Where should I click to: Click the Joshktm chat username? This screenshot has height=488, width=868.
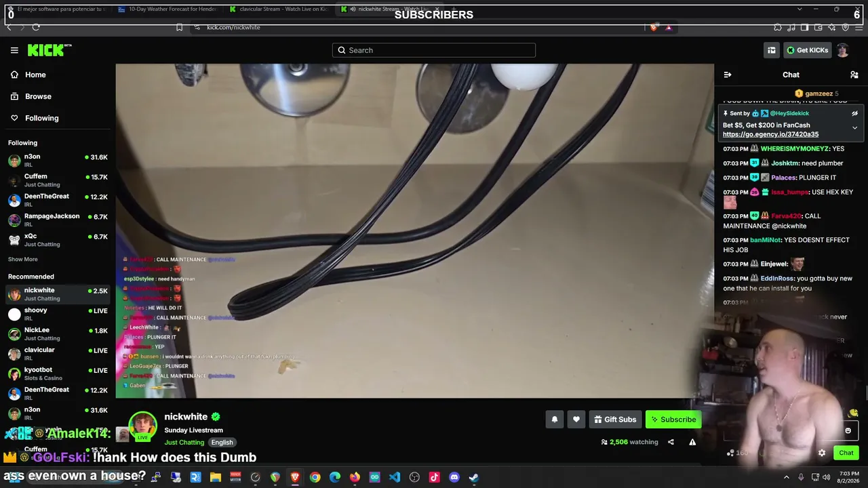(785, 163)
